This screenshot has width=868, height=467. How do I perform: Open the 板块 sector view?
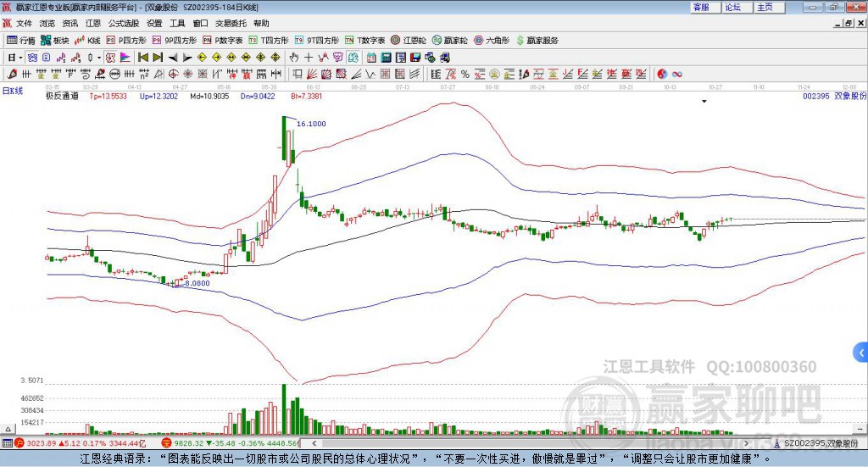click(x=55, y=41)
